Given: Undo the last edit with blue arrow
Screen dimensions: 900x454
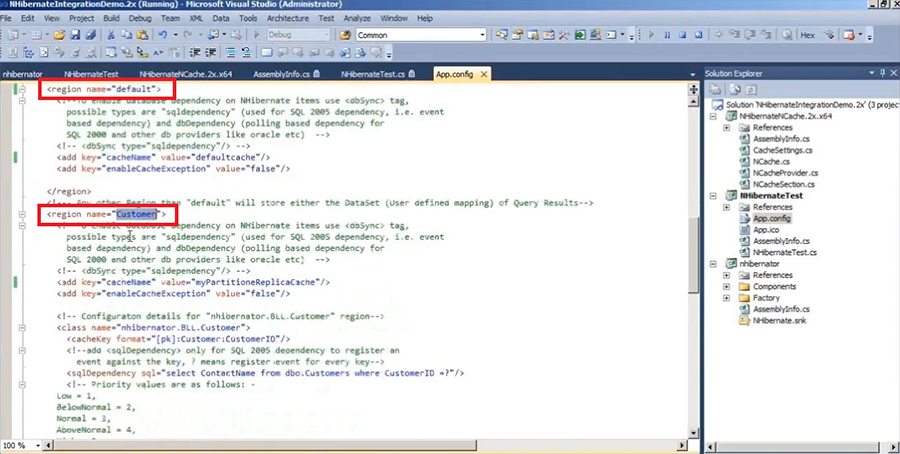Looking at the screenshot, I should click(x=163, y=35).
